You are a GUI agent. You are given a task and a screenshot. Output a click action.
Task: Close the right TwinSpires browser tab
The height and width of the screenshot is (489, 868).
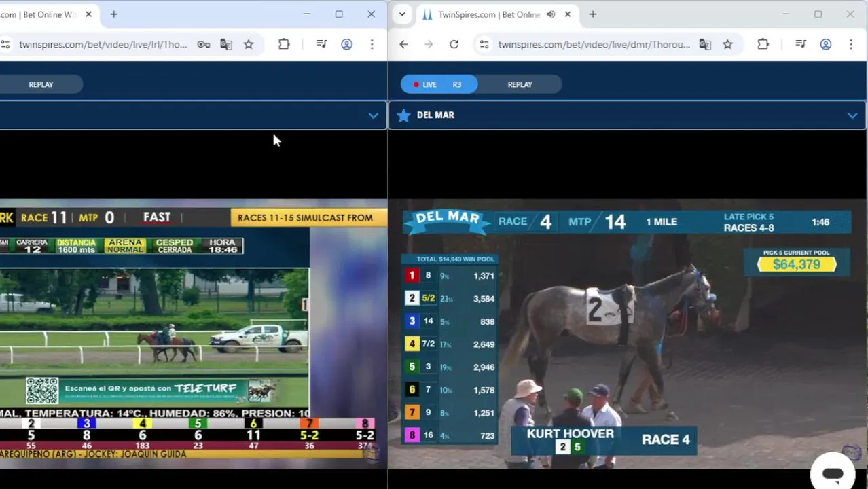pos(567,14)
